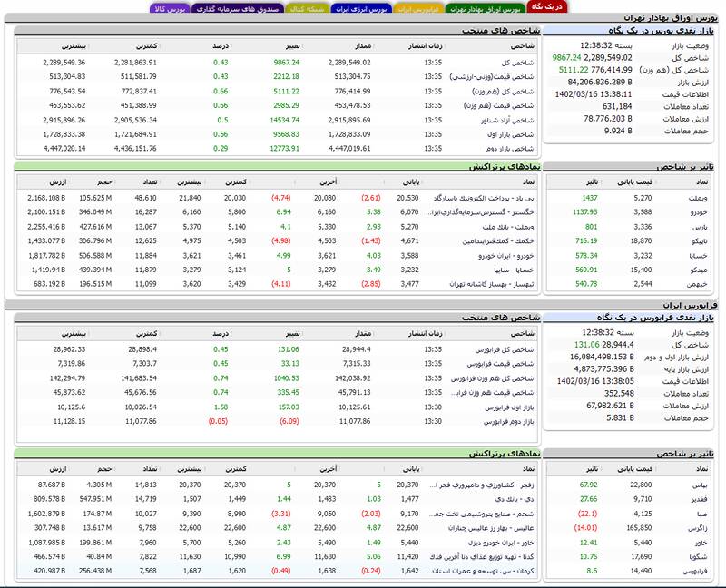Click 'زاگرس' symbol in Farabourse impact table

click(700, 527)
